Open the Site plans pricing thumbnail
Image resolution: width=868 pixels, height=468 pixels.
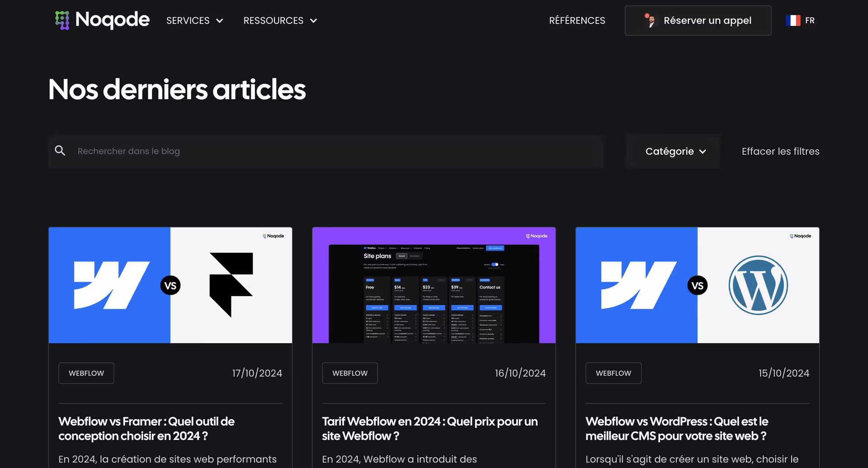point(434,285)
